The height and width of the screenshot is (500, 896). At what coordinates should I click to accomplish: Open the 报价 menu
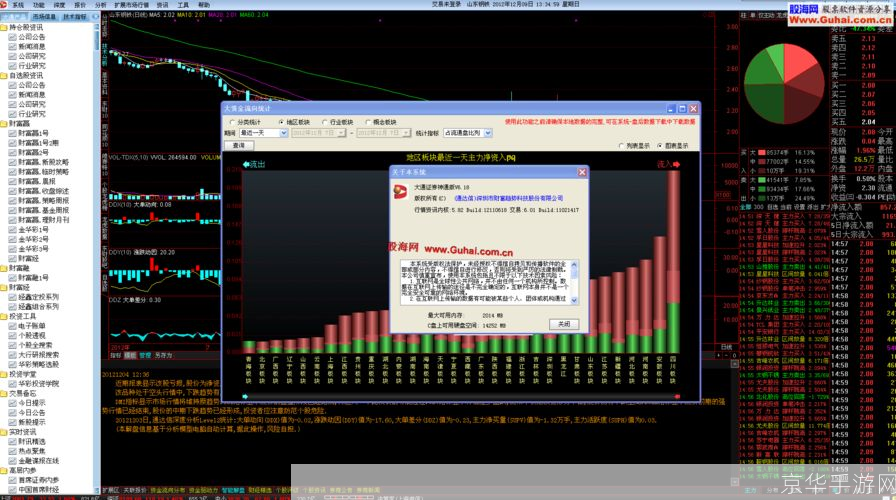point(80,5)
